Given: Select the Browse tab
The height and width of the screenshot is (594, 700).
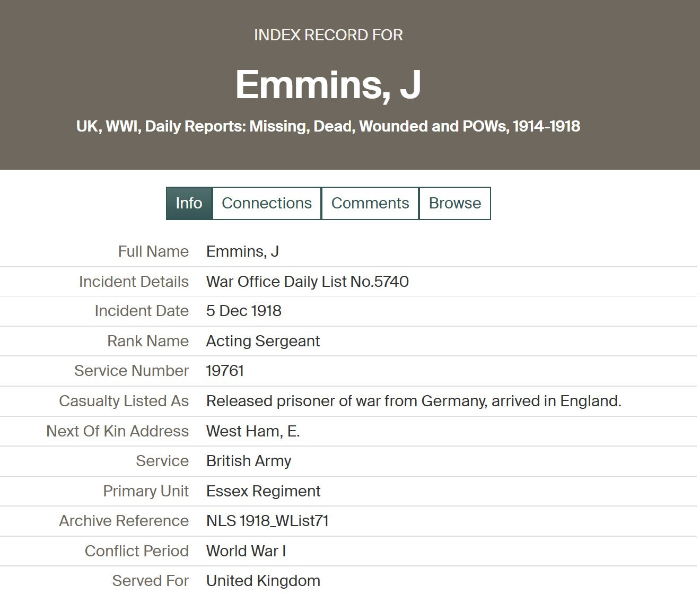Looking at the screenshot, I should 454,203.
